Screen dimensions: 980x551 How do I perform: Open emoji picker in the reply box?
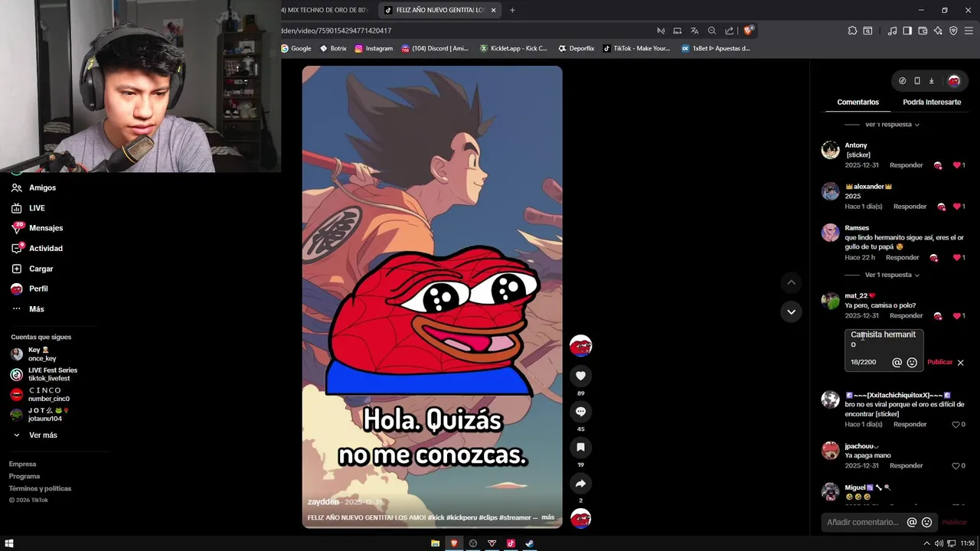(x=912, y=363)
